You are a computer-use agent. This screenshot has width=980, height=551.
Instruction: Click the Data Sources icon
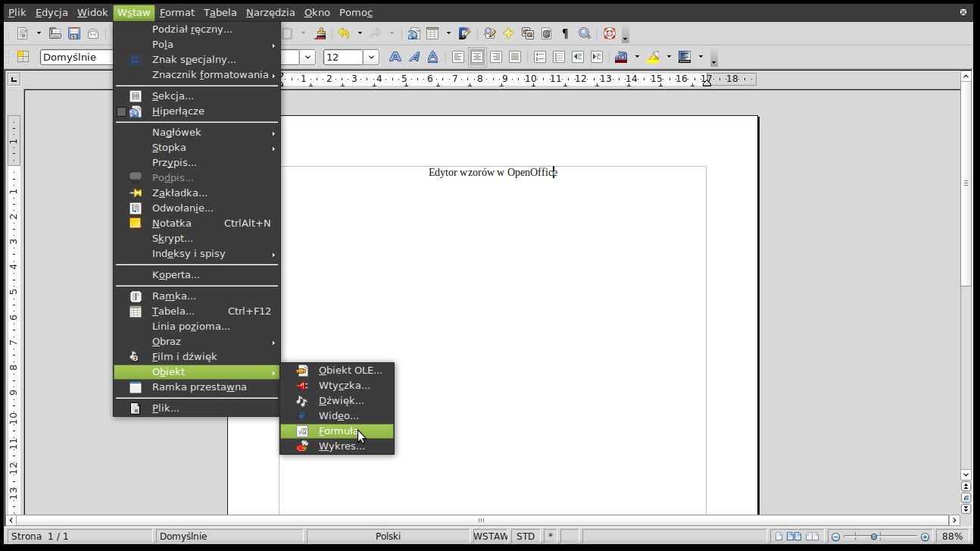[x=546, y=33]
